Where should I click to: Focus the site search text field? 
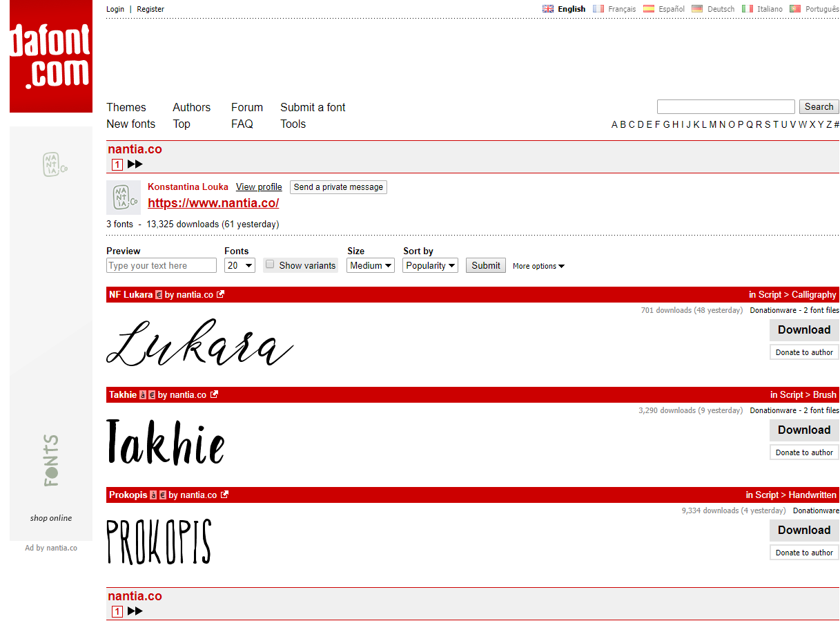[x=726, y=106]
